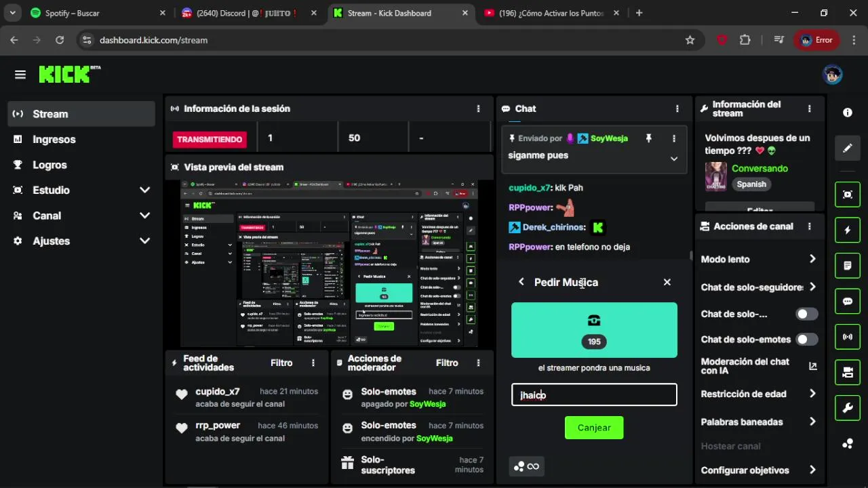Open Ingresos in left sidebar
This screenshot has height=488, width=868.
coord(81,139)
